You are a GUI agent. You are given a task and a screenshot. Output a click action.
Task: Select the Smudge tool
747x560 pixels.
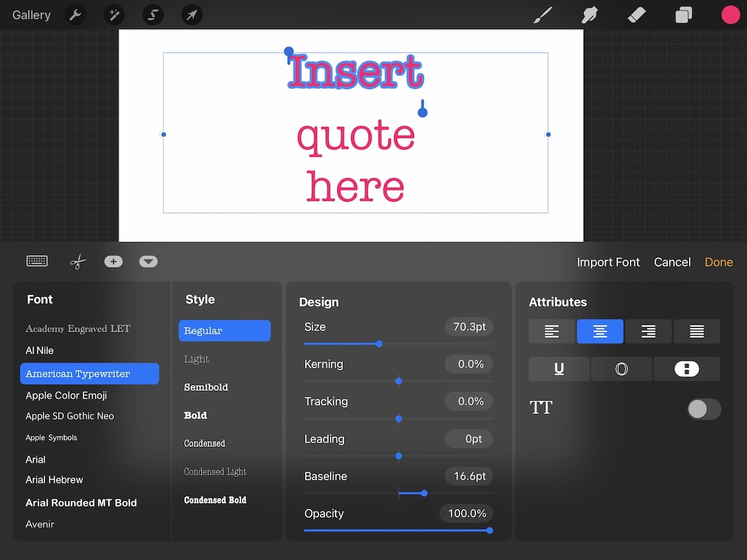coord(590,14)
